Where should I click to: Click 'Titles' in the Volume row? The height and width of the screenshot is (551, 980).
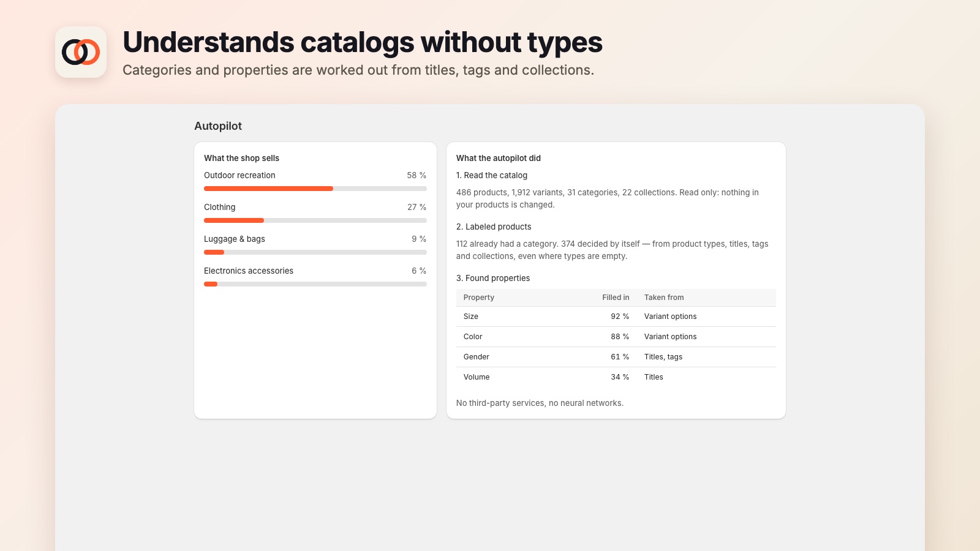(654, 377)
